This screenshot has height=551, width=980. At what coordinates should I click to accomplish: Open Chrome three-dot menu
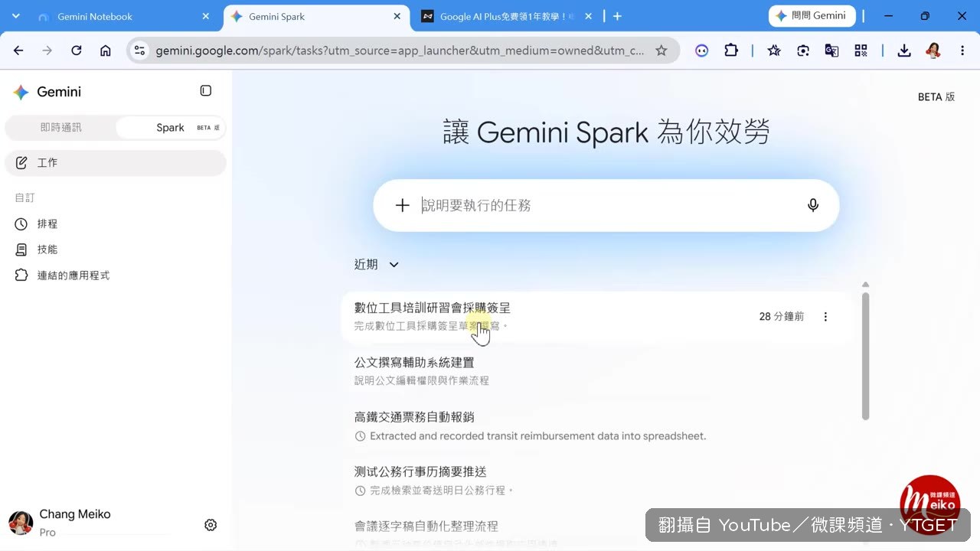962,51
